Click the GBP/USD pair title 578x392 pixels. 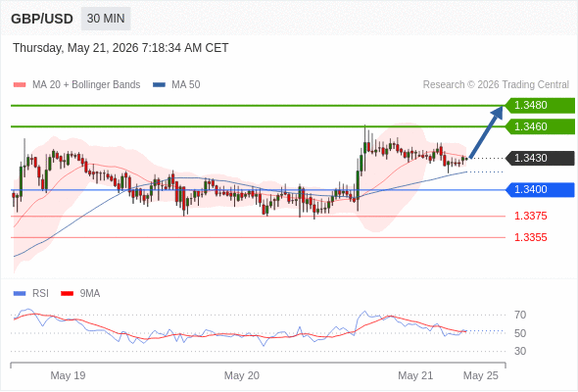tap(42, 19)
